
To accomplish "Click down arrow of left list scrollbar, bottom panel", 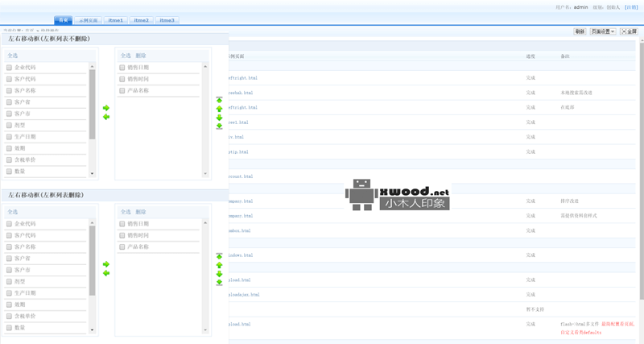I will [92, 329].
